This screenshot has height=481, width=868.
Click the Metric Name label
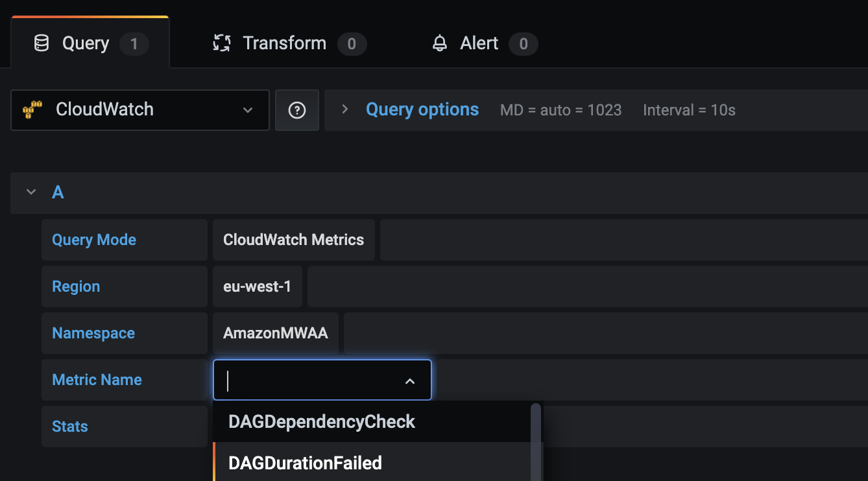pos(97,380)
